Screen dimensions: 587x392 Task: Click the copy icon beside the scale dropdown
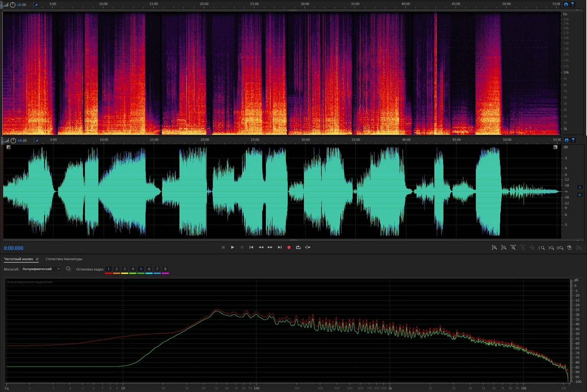[x=68, y=269]
